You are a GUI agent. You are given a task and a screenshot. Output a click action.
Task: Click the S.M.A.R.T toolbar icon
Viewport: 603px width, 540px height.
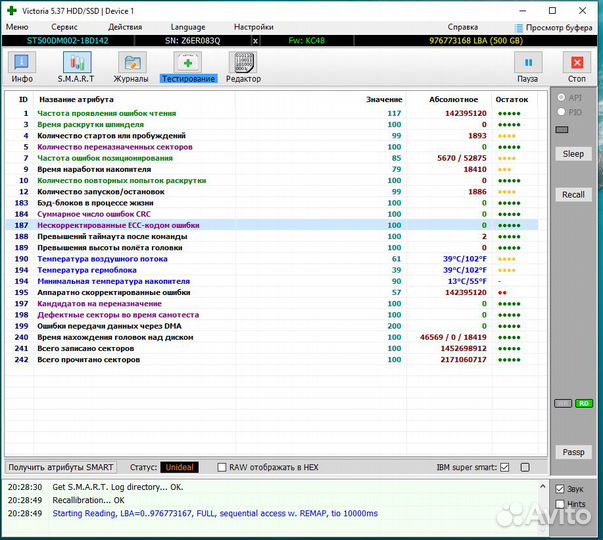click(x=76, y=66)
